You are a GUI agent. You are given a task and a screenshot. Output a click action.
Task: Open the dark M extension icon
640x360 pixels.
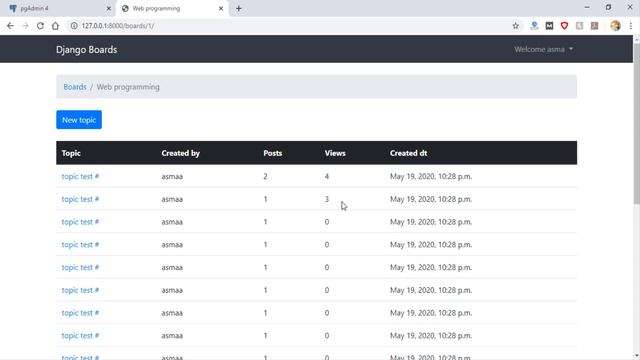tap(549, 26)
